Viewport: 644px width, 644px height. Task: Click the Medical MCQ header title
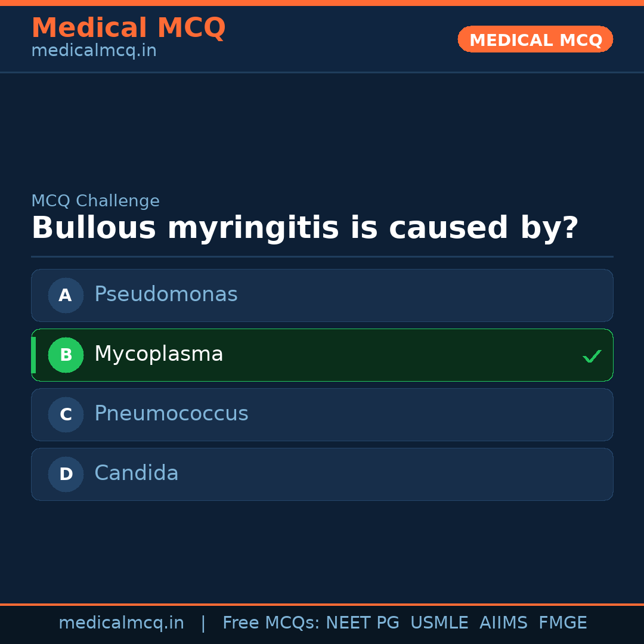click(128, 28)
